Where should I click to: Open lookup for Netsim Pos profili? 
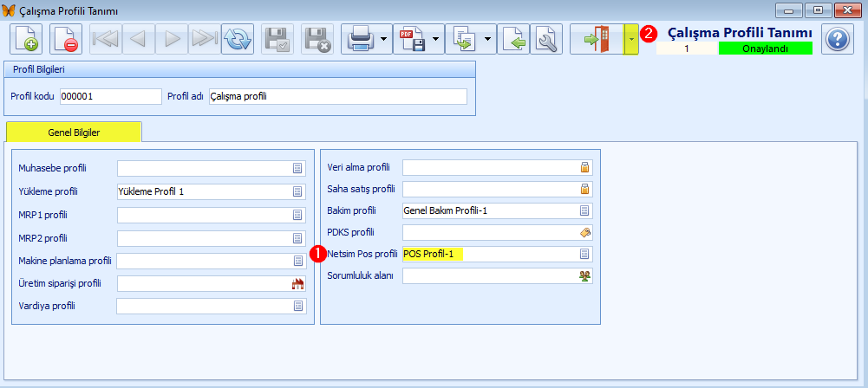click(584, 255)
